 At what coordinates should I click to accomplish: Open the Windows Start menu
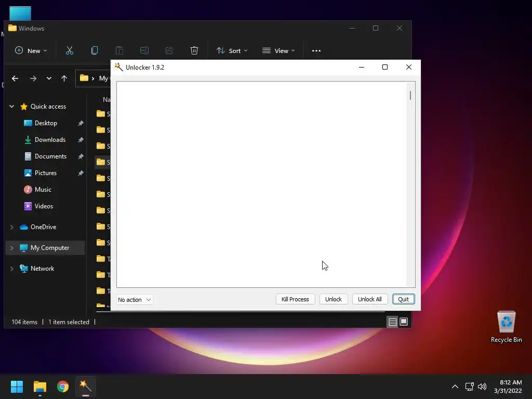tap(17, 387)
